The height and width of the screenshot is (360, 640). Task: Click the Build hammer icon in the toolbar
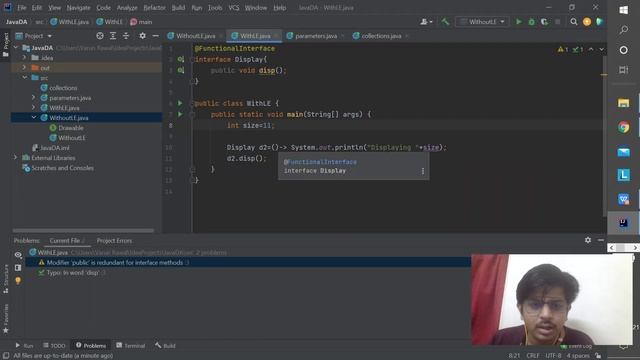[x=445, y=22]
